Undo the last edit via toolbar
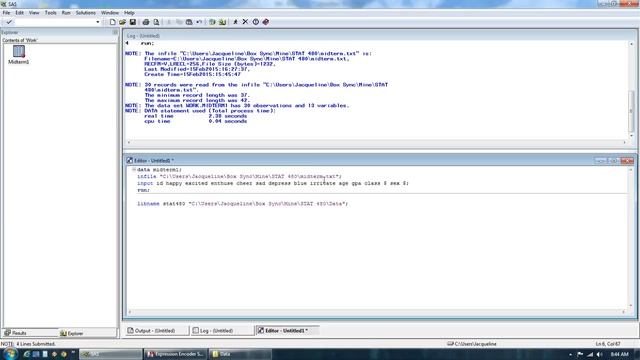This screenshot has width=640, height=360. 199,22
